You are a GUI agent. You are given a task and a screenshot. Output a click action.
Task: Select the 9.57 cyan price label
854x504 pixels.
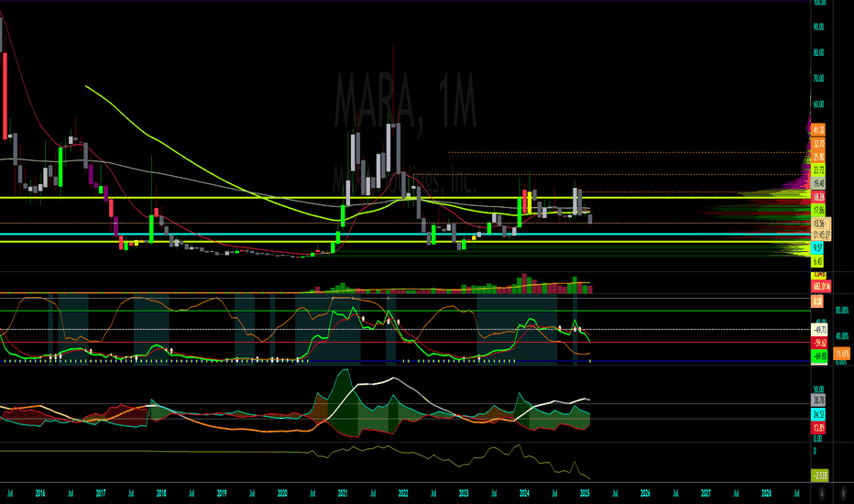817,247
